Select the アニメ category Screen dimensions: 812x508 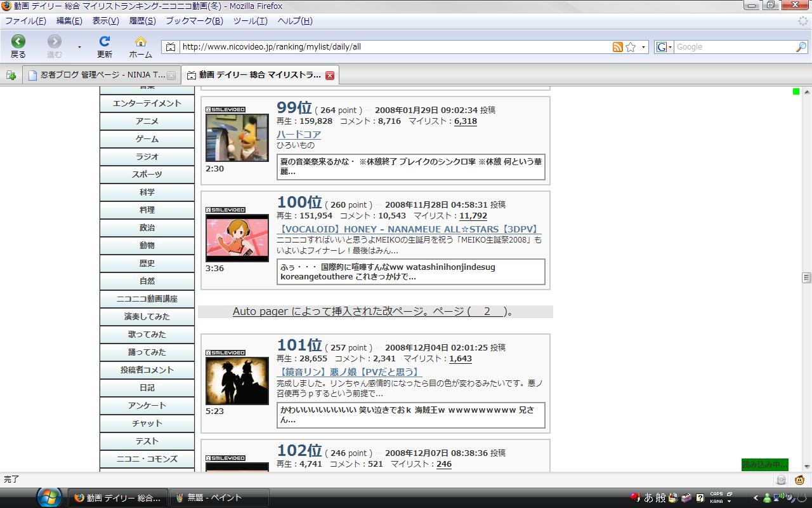coord(147,121)
